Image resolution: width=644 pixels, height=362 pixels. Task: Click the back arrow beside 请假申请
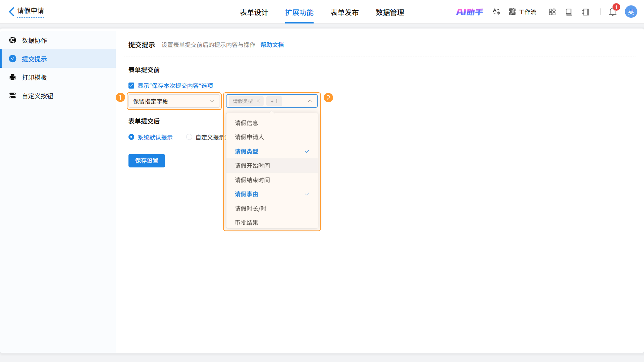pos(11,11)
